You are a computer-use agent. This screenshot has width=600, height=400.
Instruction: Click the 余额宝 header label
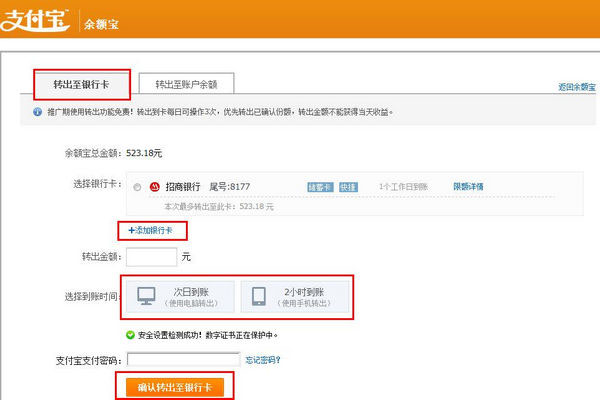[x=101, y=24]
